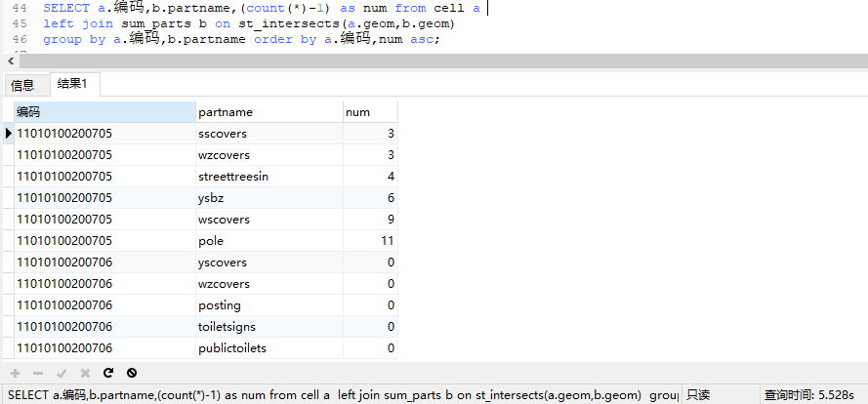
Task: Click the add record plus icon
Action: (15, 373)
